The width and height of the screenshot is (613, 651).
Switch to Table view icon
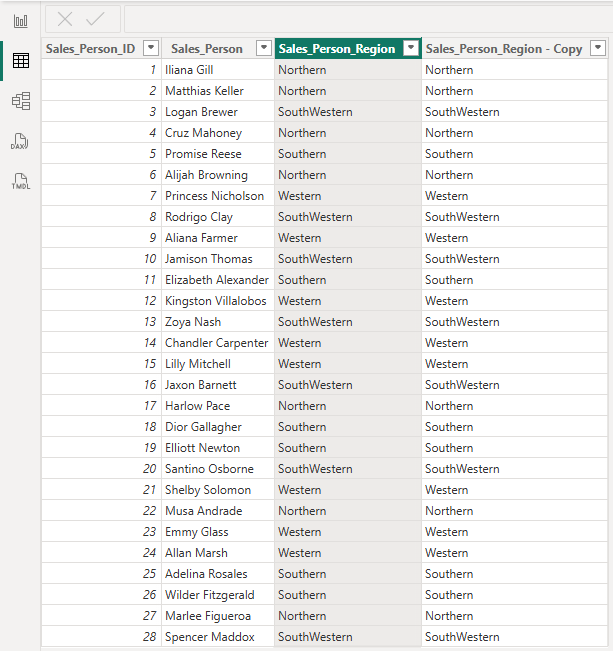[21, 61]
